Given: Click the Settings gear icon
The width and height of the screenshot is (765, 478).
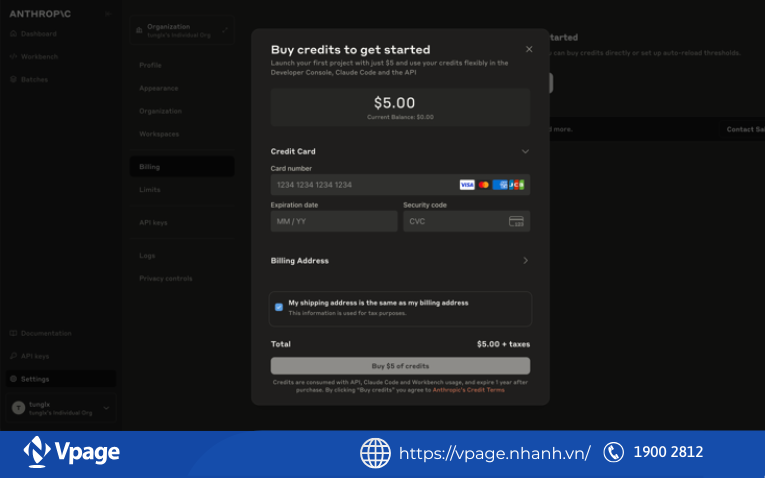Looking at the screenshot, I should pyautogui.click(x=13, y=379).
